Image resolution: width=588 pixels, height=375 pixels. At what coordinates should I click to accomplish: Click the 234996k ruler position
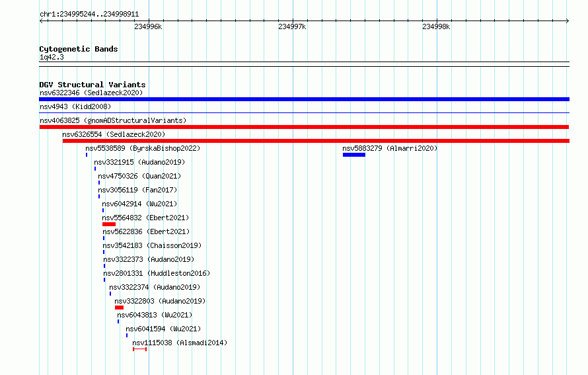tap(148, 26)
